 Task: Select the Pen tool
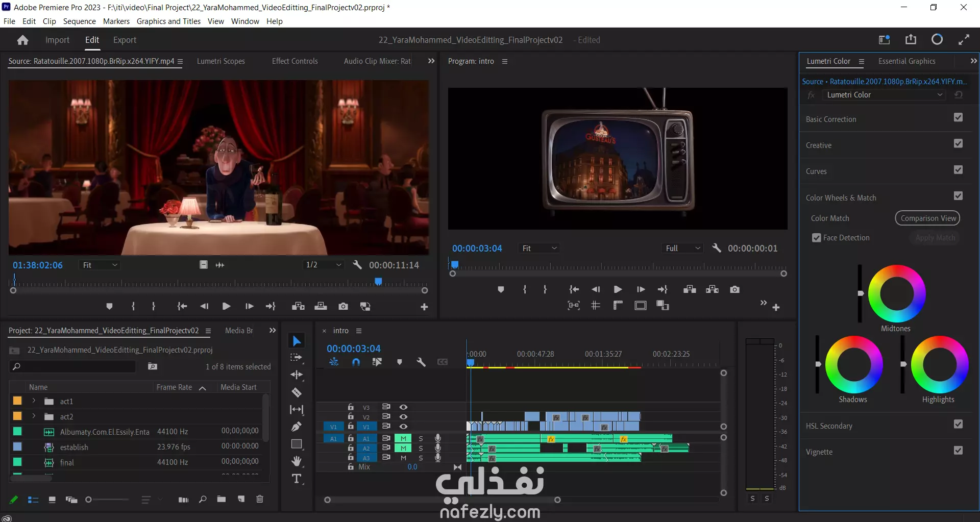[297, 427]
